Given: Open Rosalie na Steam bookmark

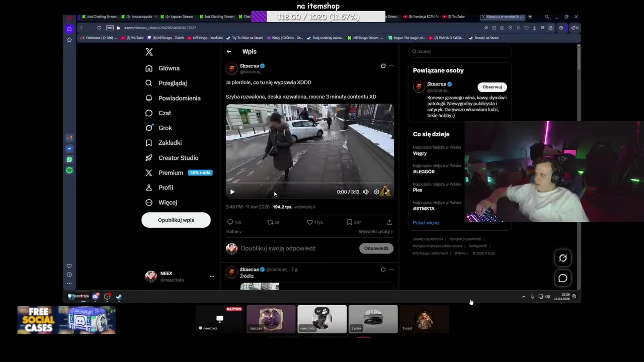Looking at the screenshot, I should coord(484,38).
